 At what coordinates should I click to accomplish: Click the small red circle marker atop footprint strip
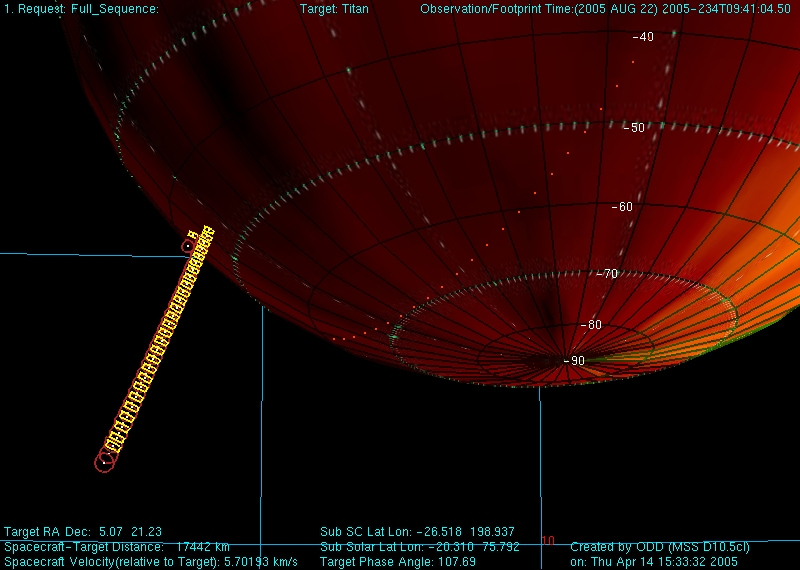[x=188, y=246]
